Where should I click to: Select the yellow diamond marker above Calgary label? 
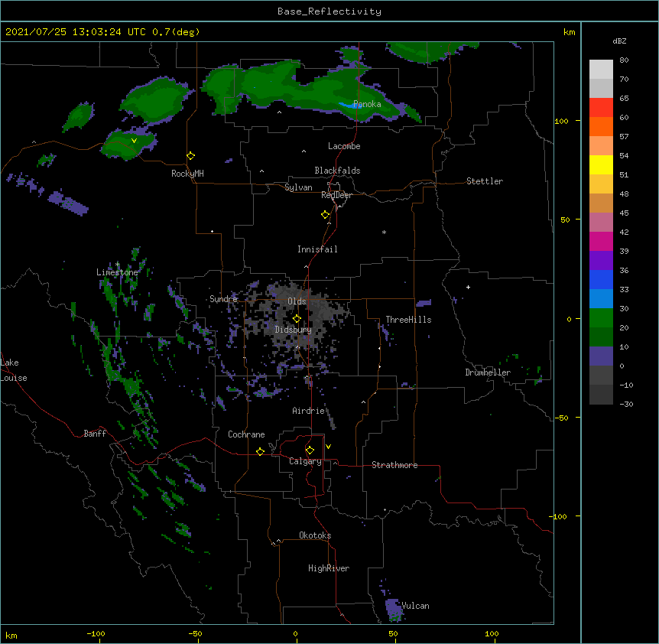pos(310,450)
